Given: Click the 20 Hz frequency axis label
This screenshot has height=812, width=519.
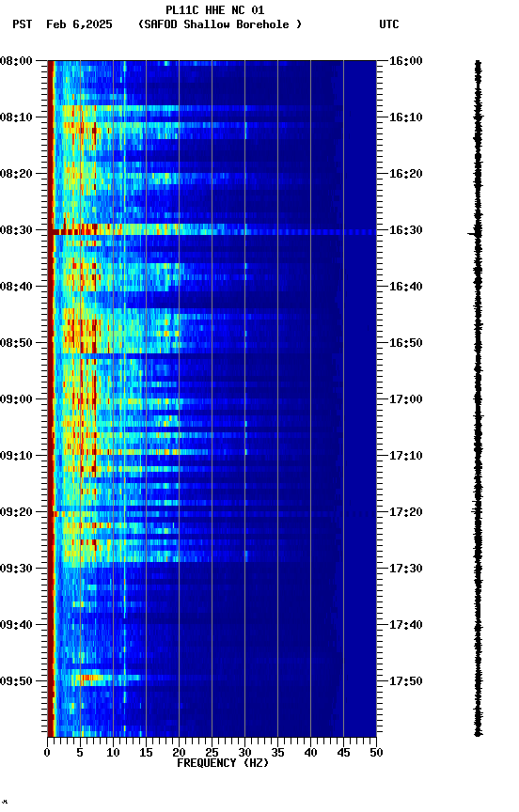Looking at the screenshot, I should [179, 754].
